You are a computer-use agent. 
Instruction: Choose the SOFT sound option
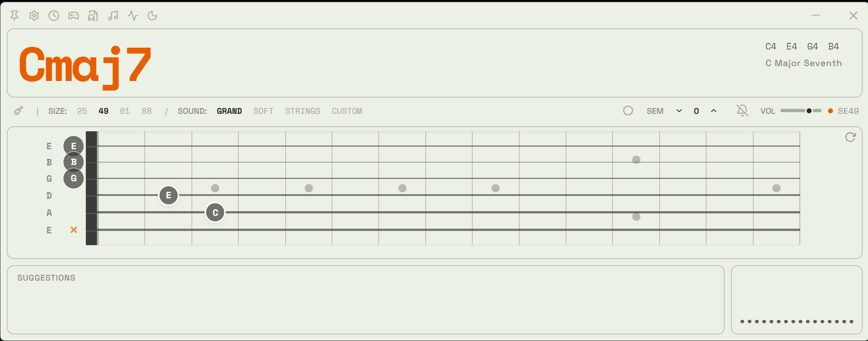click(x=263, y=111)
